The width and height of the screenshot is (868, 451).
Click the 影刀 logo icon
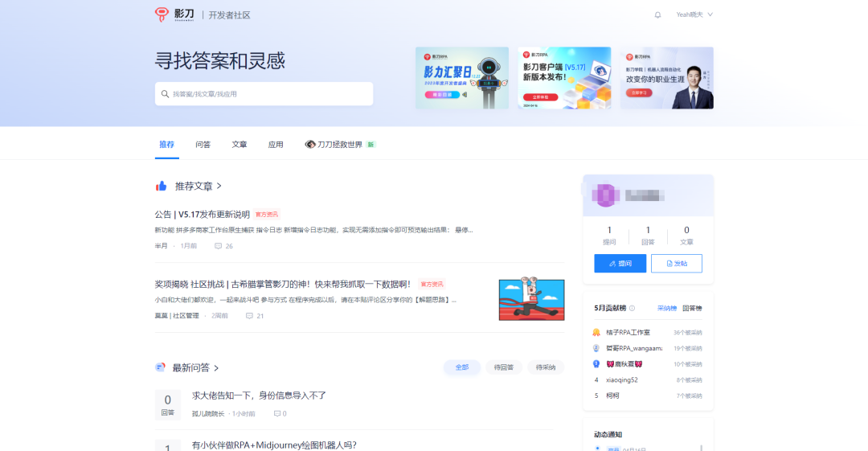[x=162, y=14]
